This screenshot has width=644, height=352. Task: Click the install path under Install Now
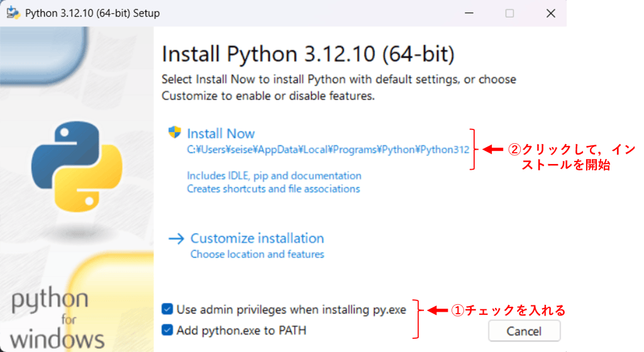point(328,150)
